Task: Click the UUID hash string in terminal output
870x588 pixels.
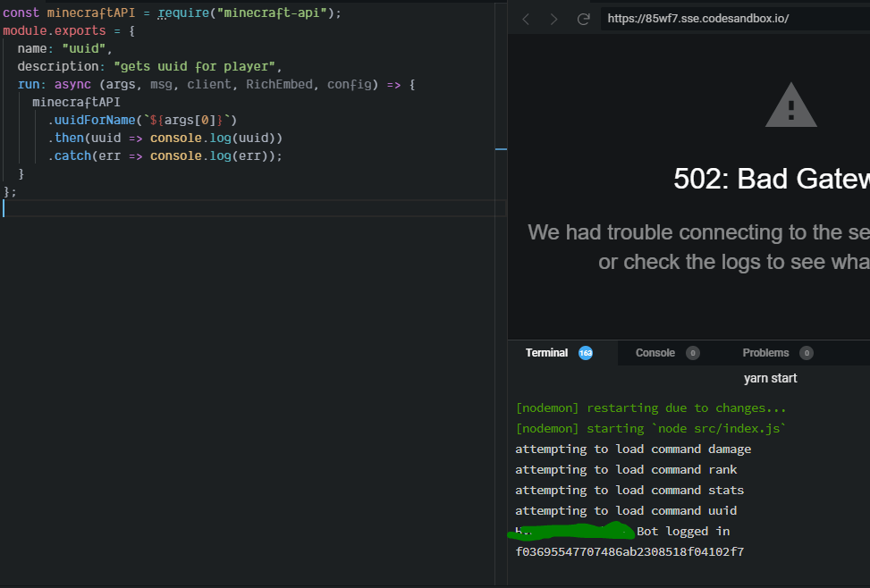Action: (629, 551)
